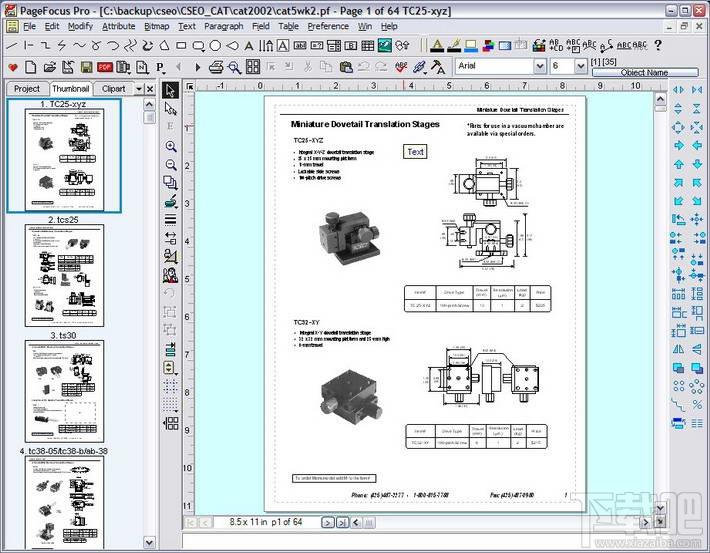Open the Preference menu
The height and width of the screenshot is (553, 710).
[x=328, y=26]
